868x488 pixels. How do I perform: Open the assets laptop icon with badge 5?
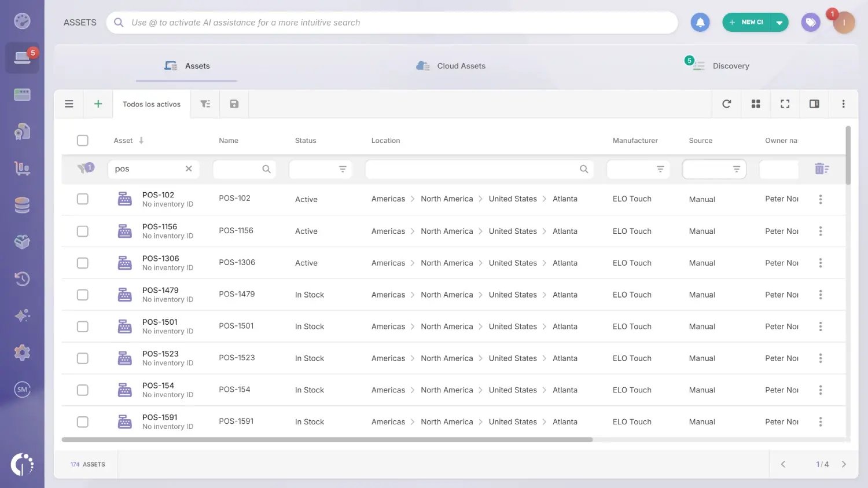click(22, 57)
